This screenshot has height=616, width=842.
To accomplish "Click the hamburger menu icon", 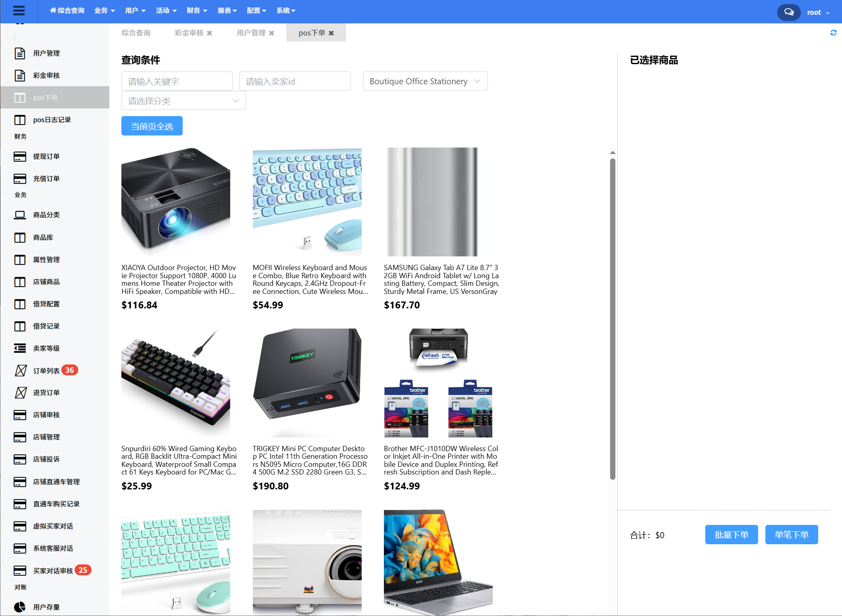I will click(19, 10).
